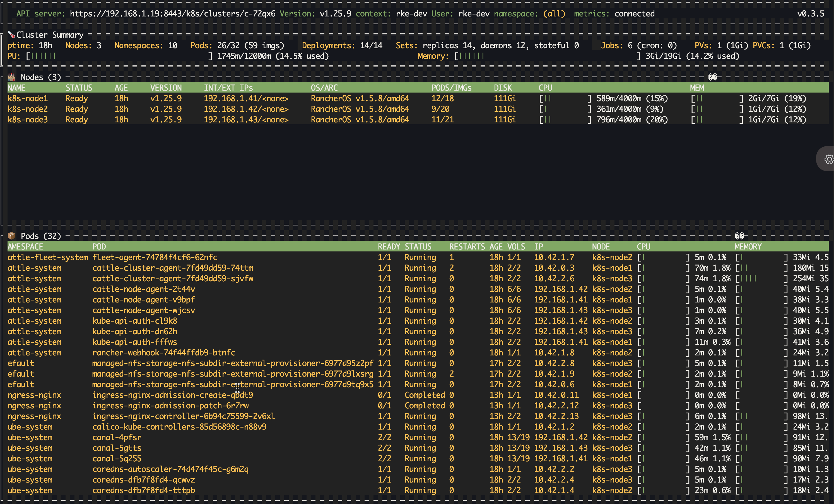Viewport: 834px width, 504px height.
Task: Click the POD column header
Action: [99, 247]
